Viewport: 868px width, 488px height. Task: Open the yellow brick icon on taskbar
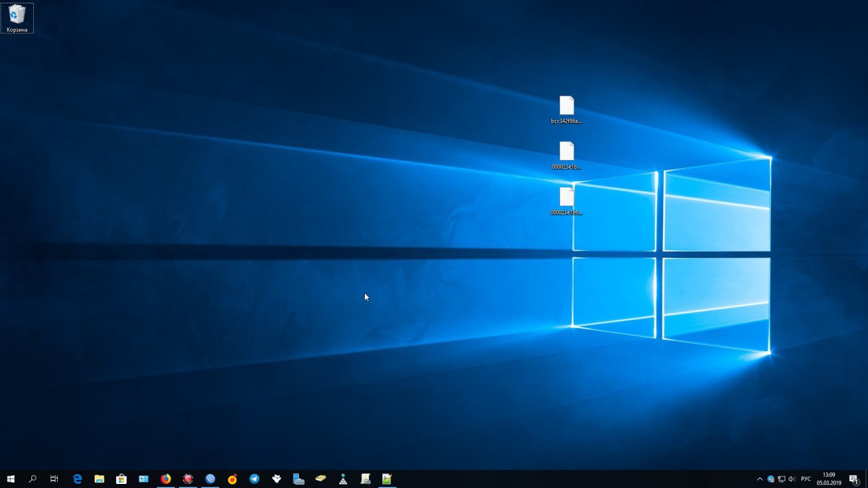point(321,479)
